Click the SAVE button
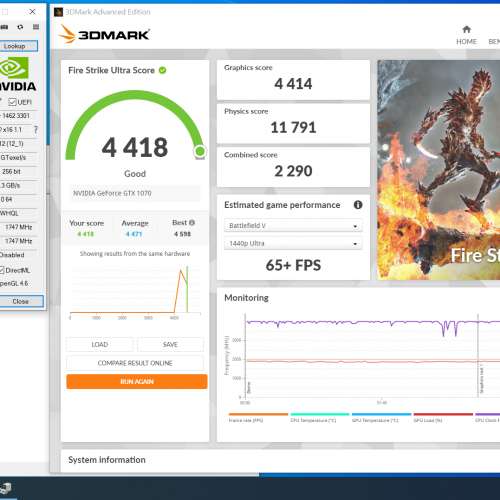The width and height of the screenshot is (500, 500). click(x=170, y=344)
